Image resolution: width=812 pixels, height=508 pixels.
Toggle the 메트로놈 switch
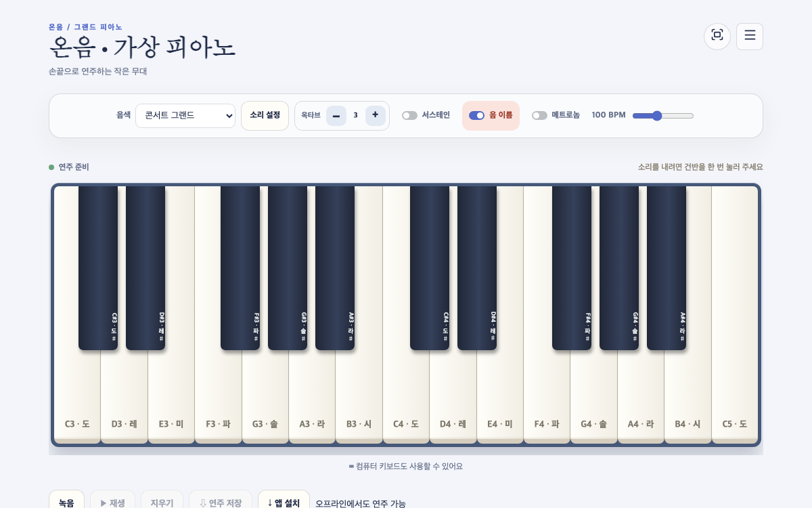tap(539, 115)
